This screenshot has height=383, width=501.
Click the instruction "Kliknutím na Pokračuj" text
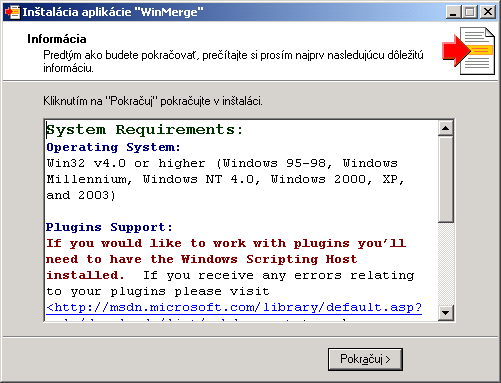click(153, 101)
